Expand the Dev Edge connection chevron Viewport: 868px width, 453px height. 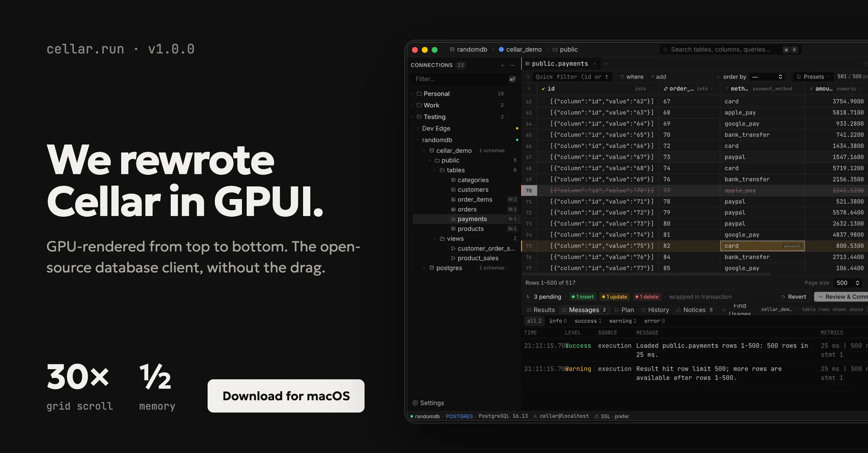[417, 128]
